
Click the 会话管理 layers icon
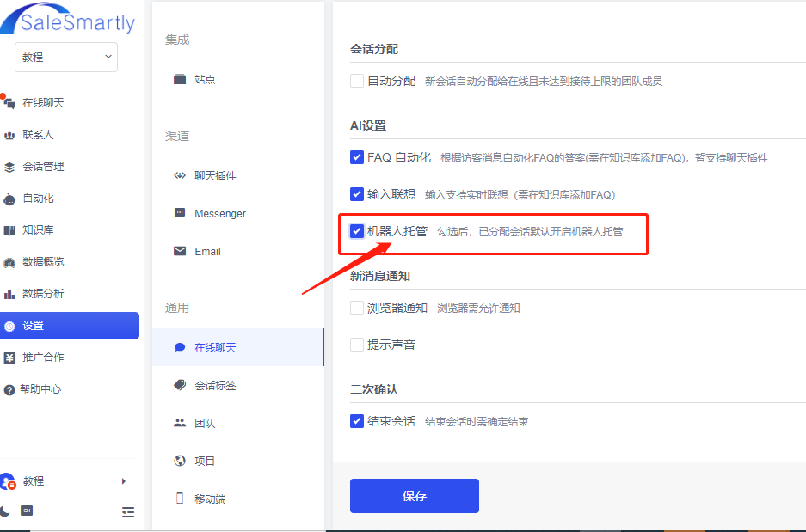tap(9, 167)
